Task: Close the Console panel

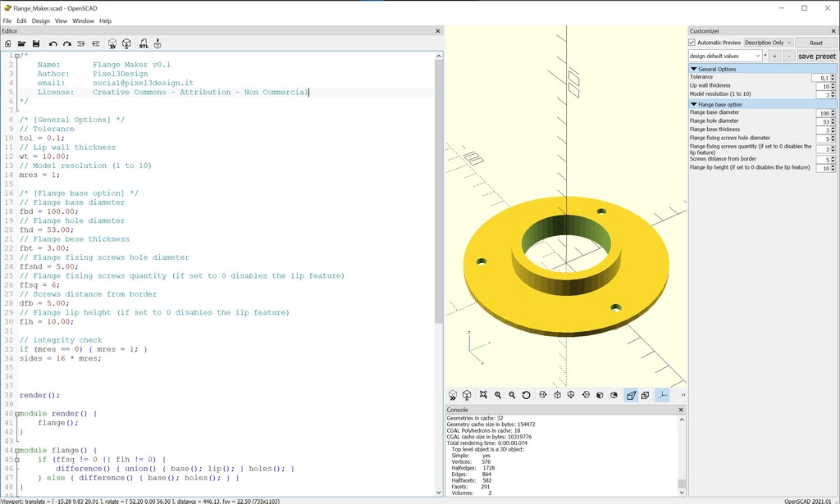Action: point(681,409)
